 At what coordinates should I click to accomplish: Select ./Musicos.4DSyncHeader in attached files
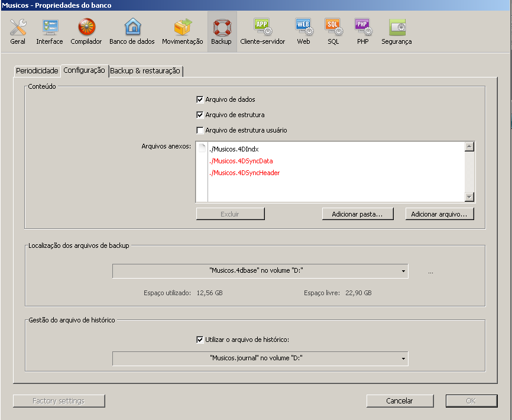(245, 173)
